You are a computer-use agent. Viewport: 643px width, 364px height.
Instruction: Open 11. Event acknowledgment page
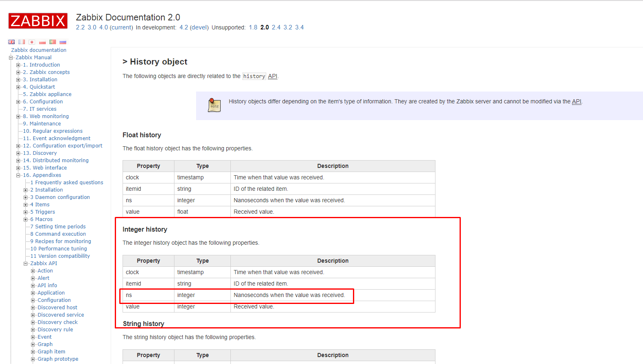click(57, 138)
